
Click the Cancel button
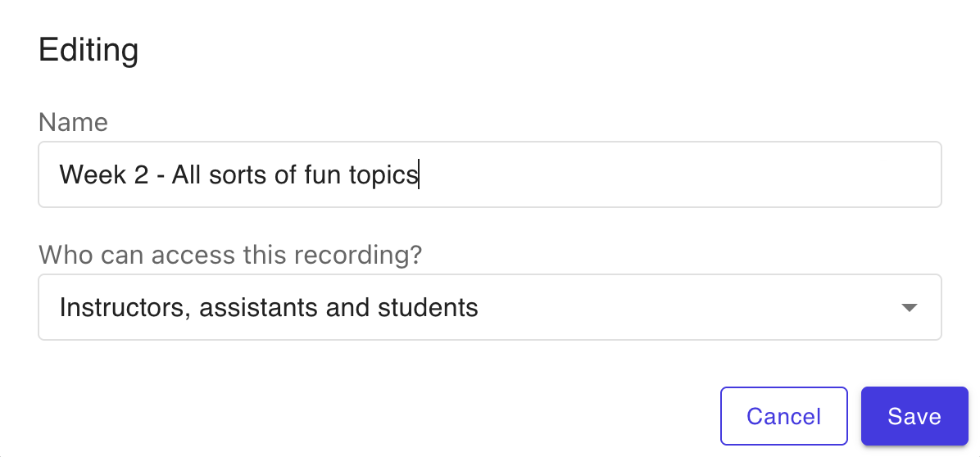pos(783,416)
